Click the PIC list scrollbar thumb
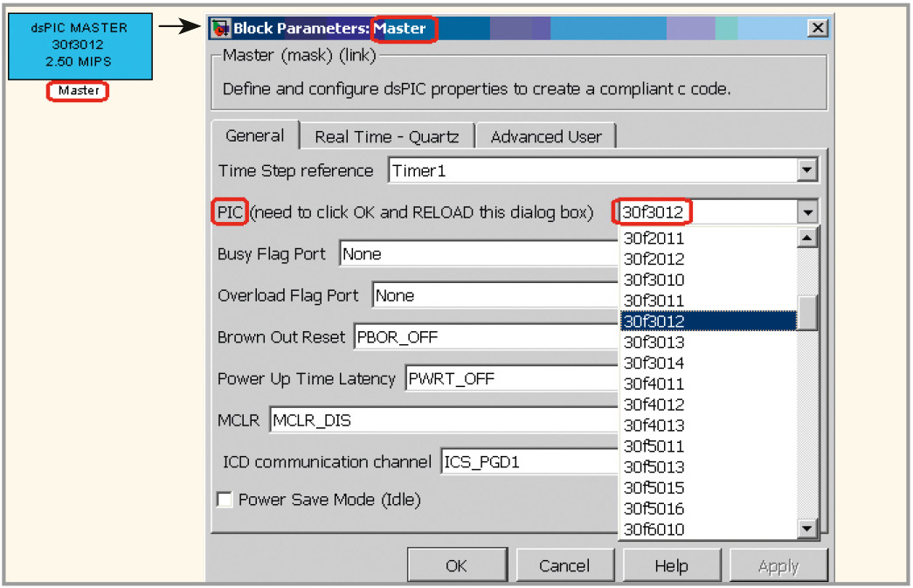913x588 pixels. click(808, 312)
